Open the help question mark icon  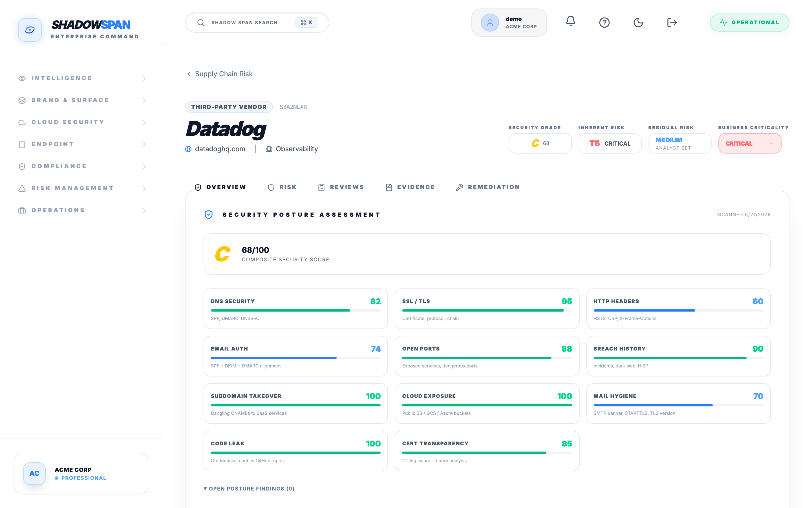click(x=604, y=23)
